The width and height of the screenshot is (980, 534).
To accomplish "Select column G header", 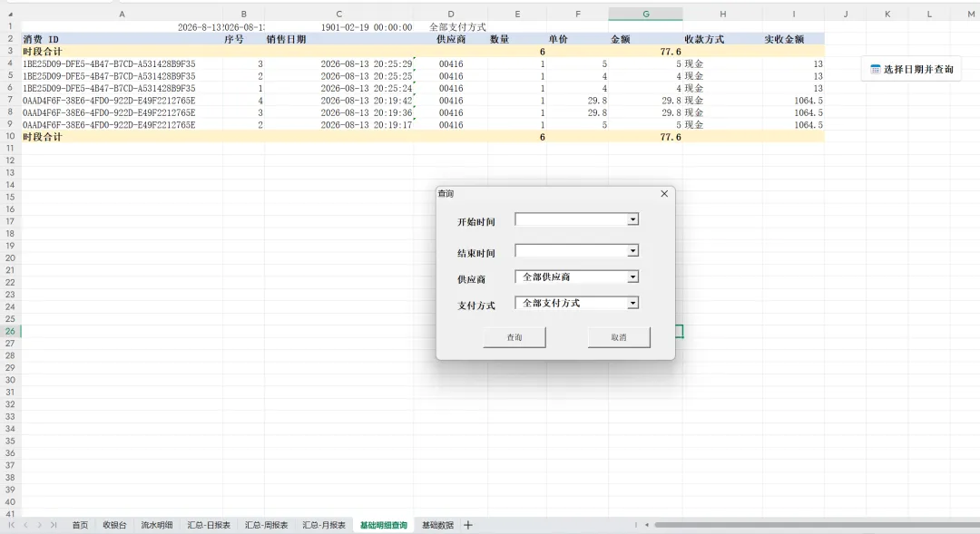I will pos(646,14).
